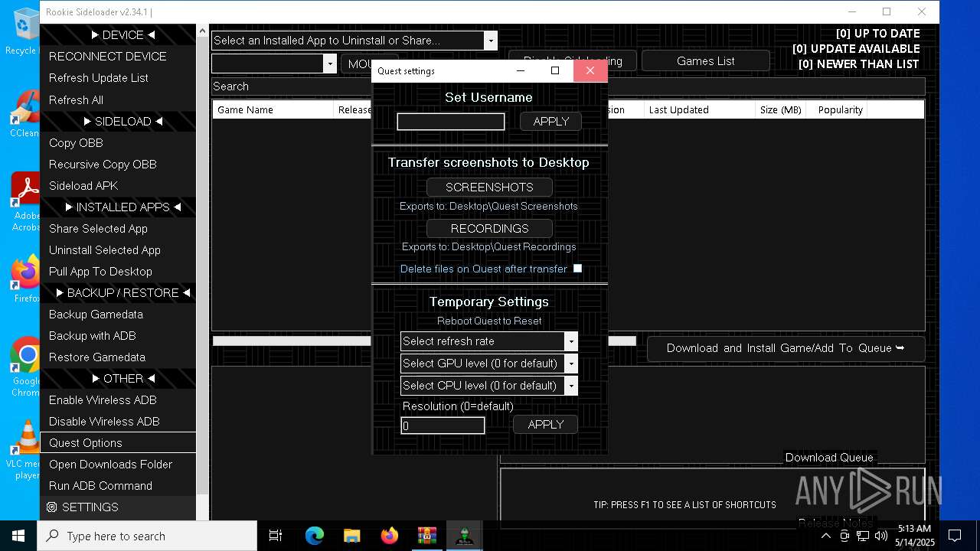
Task: Focus the Set Username text field
Action: 451,122
